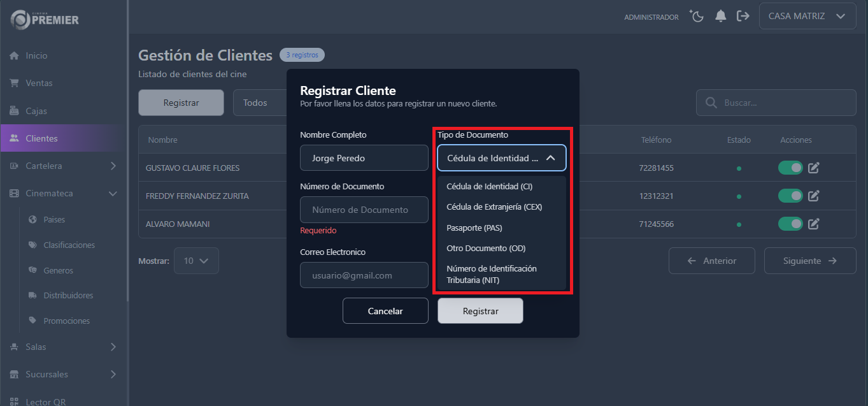Open the Ventas sidebar menu item

coord(39,83)
